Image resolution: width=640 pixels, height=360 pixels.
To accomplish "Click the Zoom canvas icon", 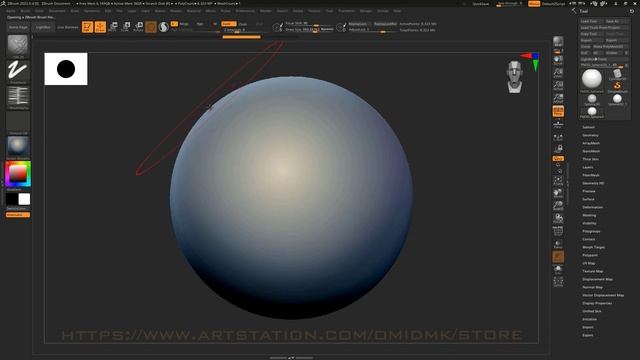I will (558, 73).
